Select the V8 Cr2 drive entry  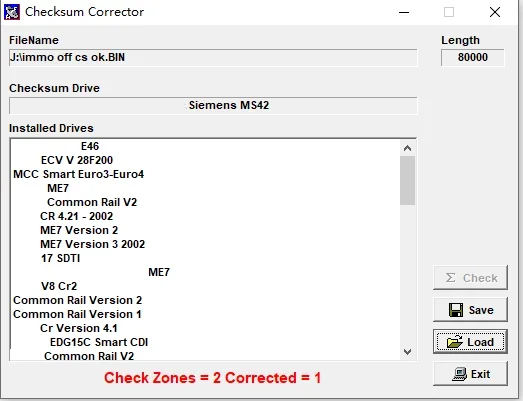[x=59, y=286]
